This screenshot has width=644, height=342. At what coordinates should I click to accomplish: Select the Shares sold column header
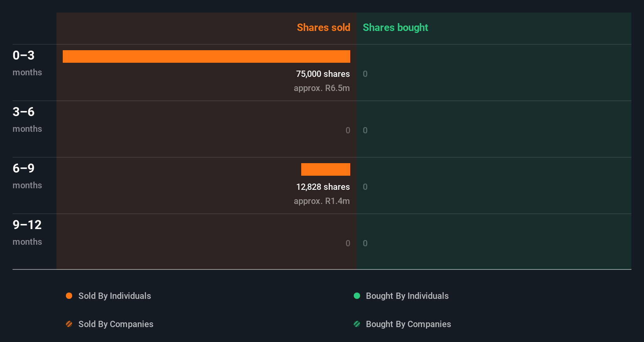pos(323,27)
